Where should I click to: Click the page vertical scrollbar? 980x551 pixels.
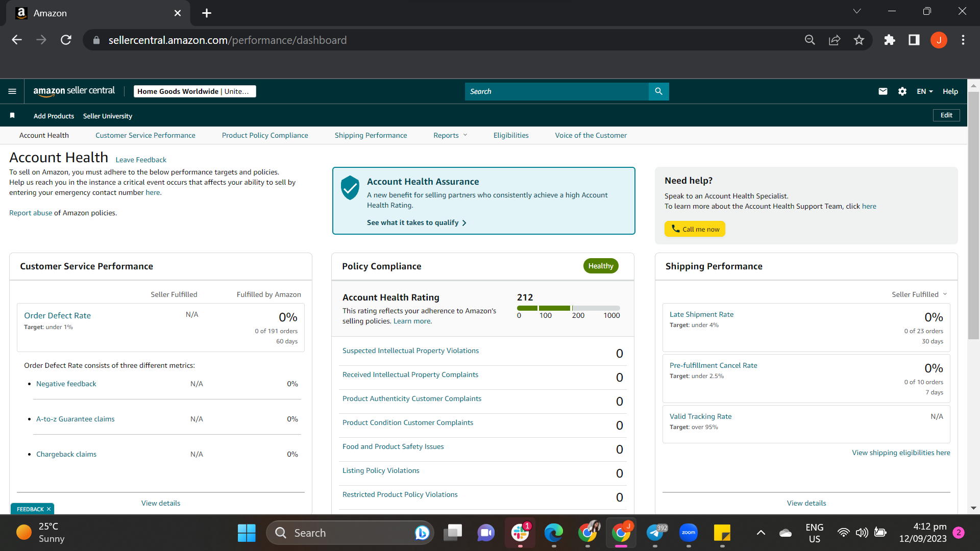click(973, 214)
